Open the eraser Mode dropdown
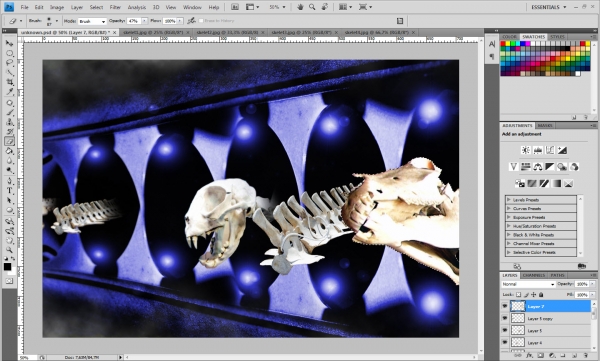This screenshot has width=600, height=361. 92,21
